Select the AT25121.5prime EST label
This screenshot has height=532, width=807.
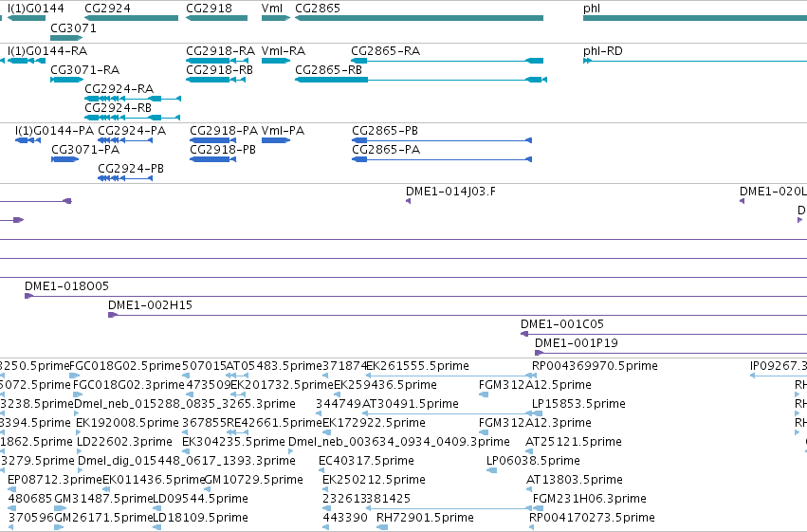coord(574,442)
